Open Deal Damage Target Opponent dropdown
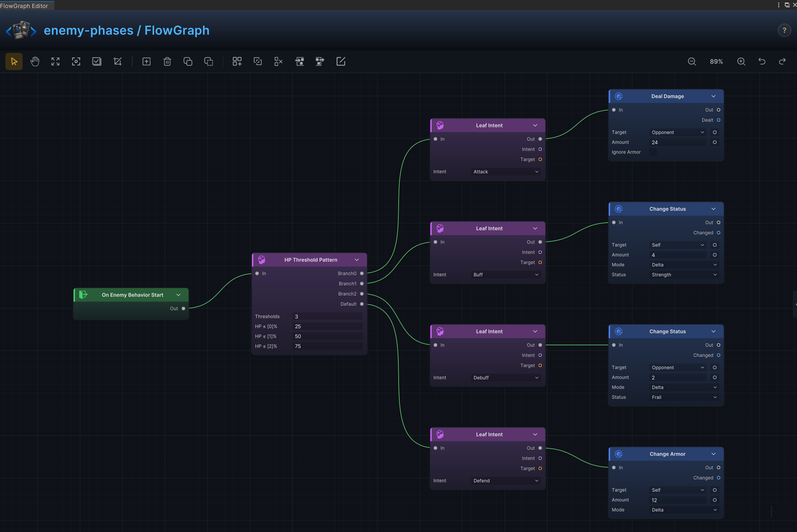The width and height of the screenshot is (797, 532). coord(678,132)
